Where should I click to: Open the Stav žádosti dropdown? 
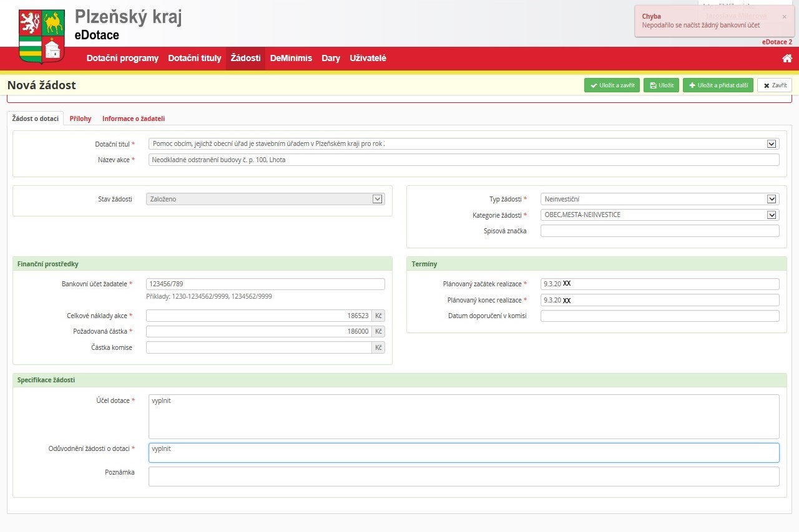(377, 199)
